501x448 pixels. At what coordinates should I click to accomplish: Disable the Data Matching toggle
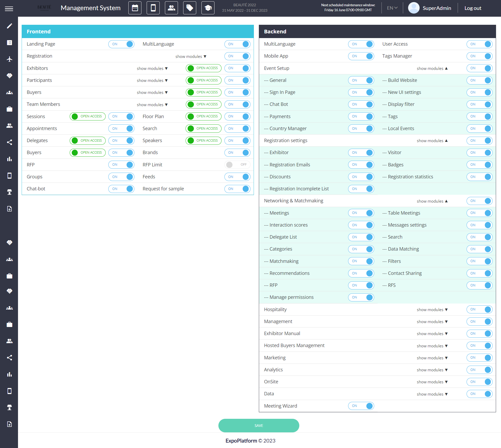pos(479,249)
